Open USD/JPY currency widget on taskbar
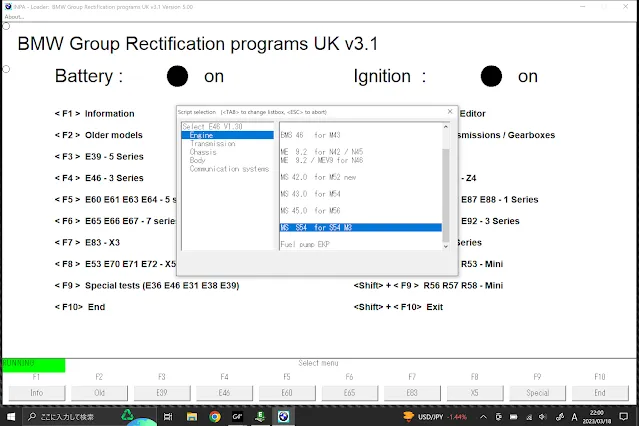639x426 pixels. tap(434, 417)
